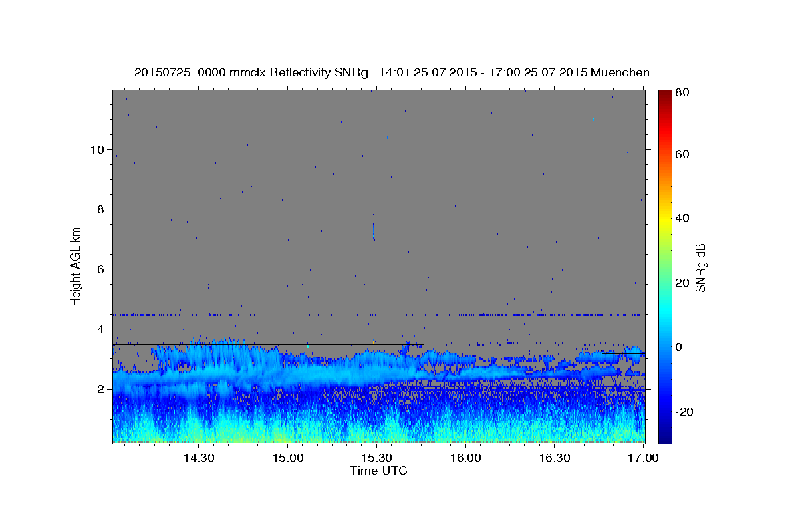Click the colorbar value 60
Image resolution: width=798 pixels, height=532 pixels.
(x=682, y=154)
